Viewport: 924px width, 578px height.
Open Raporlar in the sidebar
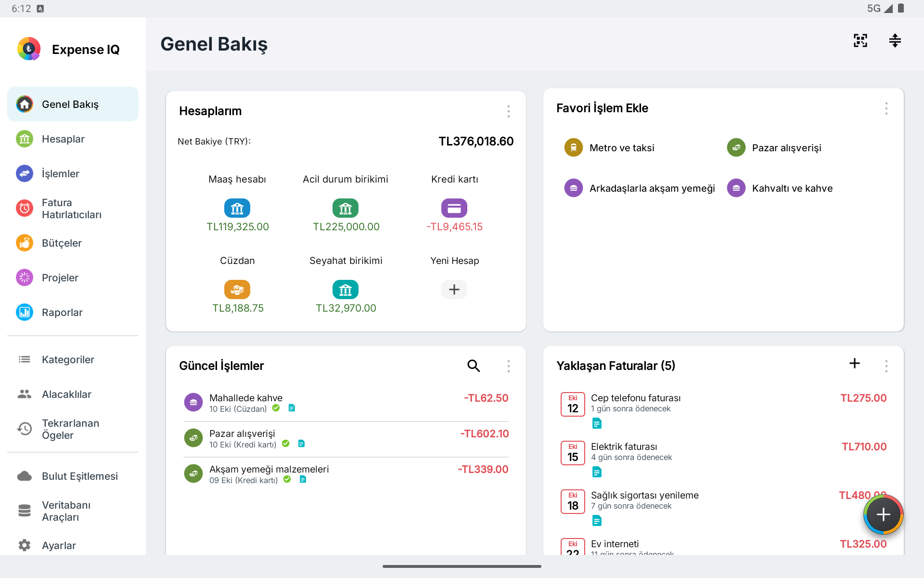[73, 312]
